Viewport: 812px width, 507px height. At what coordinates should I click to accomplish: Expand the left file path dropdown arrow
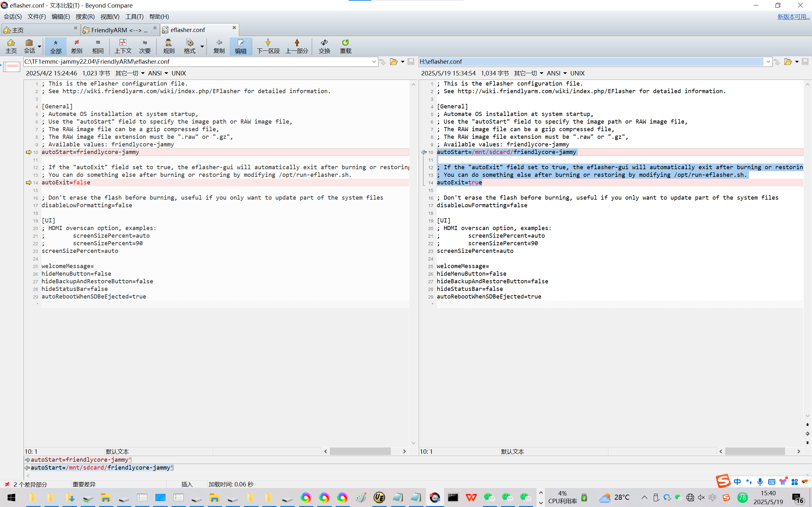[x=374, y=62]
